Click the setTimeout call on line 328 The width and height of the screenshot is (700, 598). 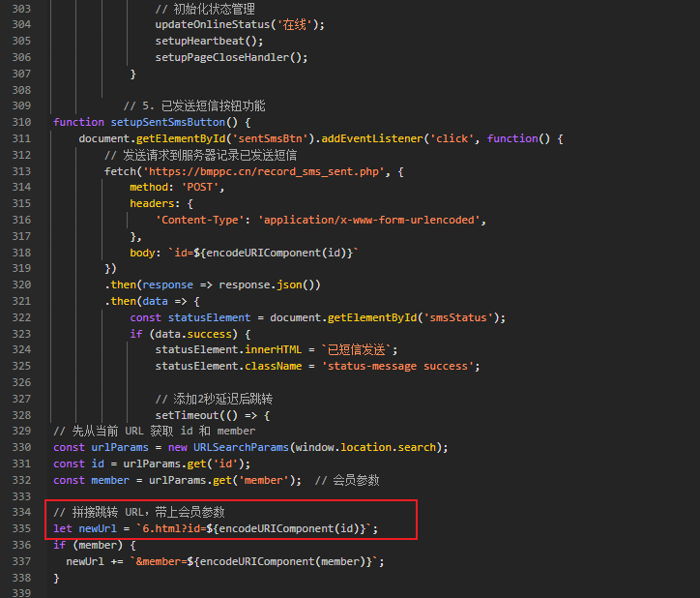pos(213,416)
